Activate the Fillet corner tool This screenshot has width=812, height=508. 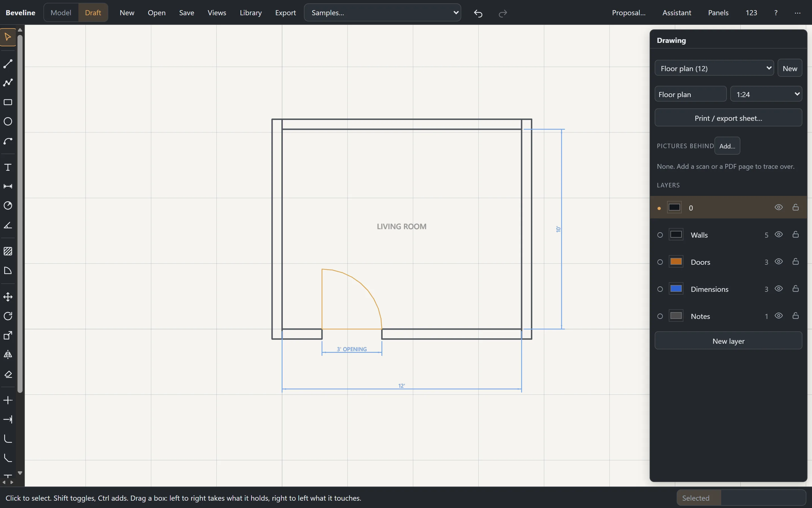[8, 439]
